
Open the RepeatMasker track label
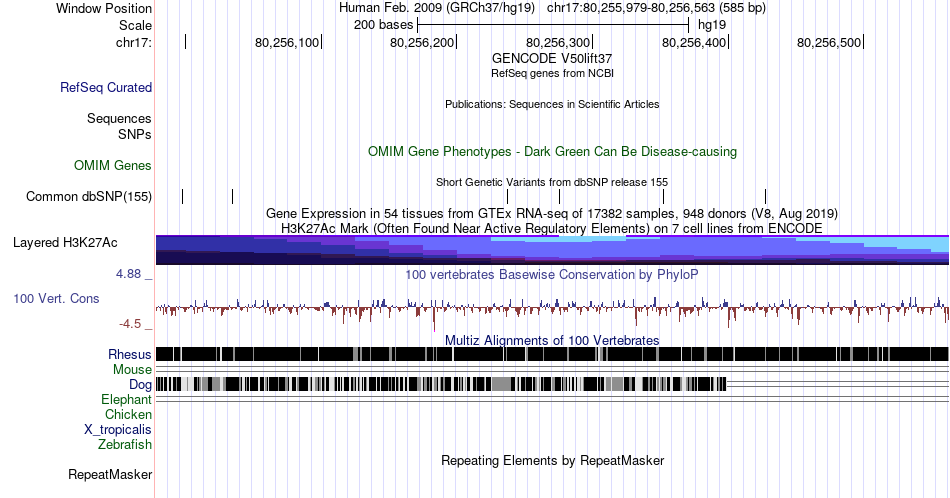[x=110, y=474]
